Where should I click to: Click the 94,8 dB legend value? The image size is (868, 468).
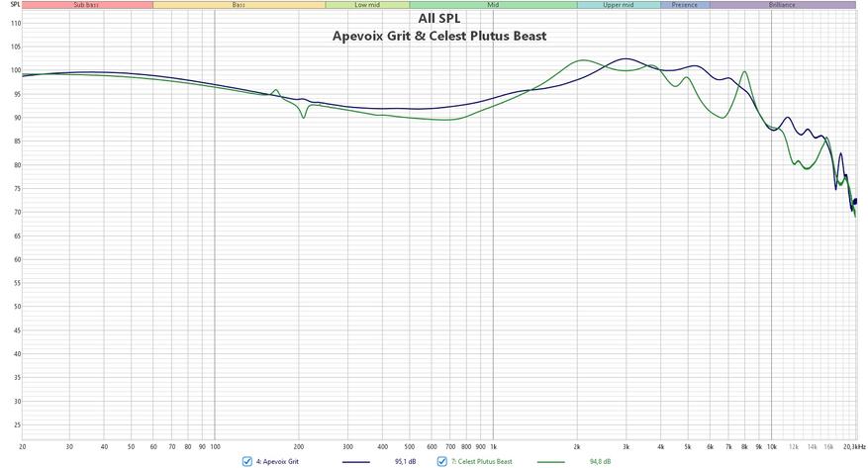click(x=600, y=461)
